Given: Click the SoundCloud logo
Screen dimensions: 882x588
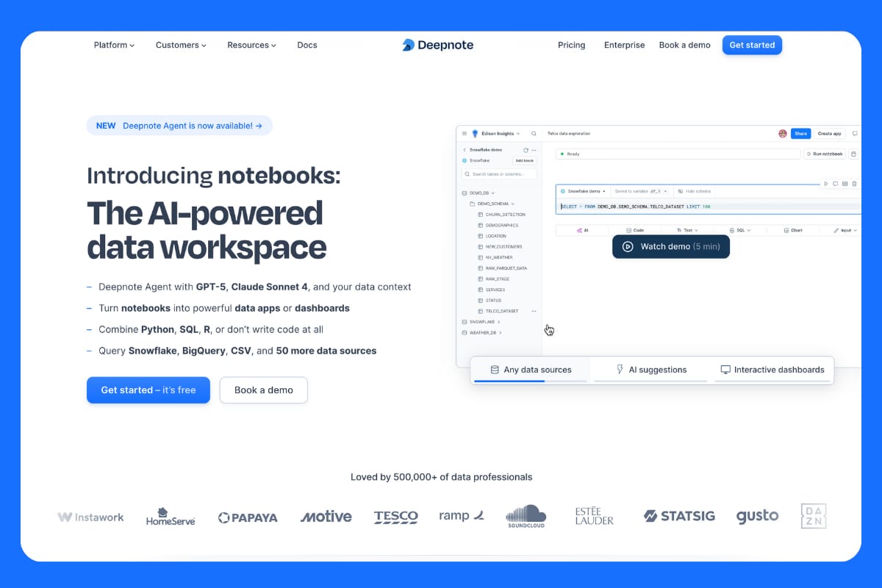Looking at the screenshot, I should [526, 517].
